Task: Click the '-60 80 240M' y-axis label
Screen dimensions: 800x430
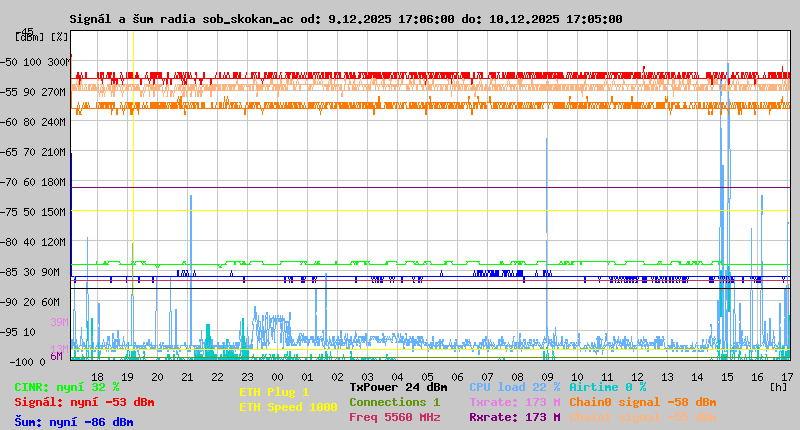Action: coord(33,122)
